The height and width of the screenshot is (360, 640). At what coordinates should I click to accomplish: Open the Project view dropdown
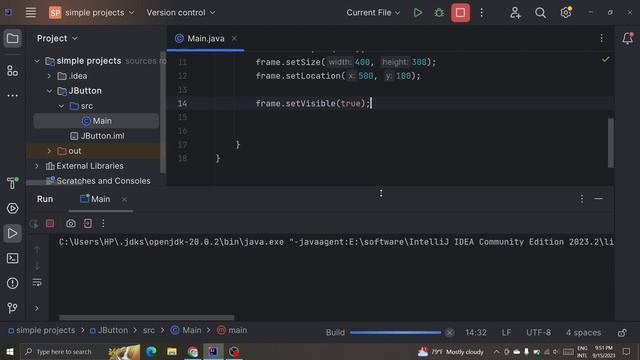point(57,38)
